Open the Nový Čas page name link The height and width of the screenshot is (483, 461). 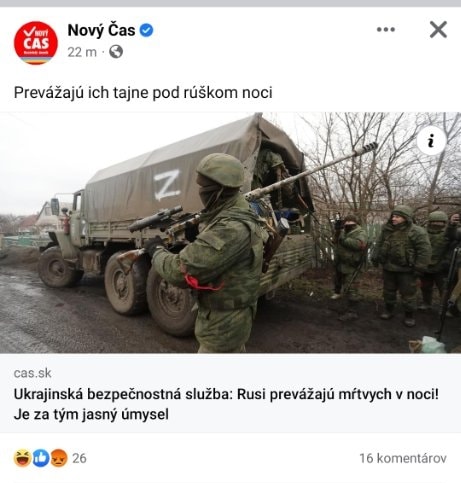tap(101, 30)
